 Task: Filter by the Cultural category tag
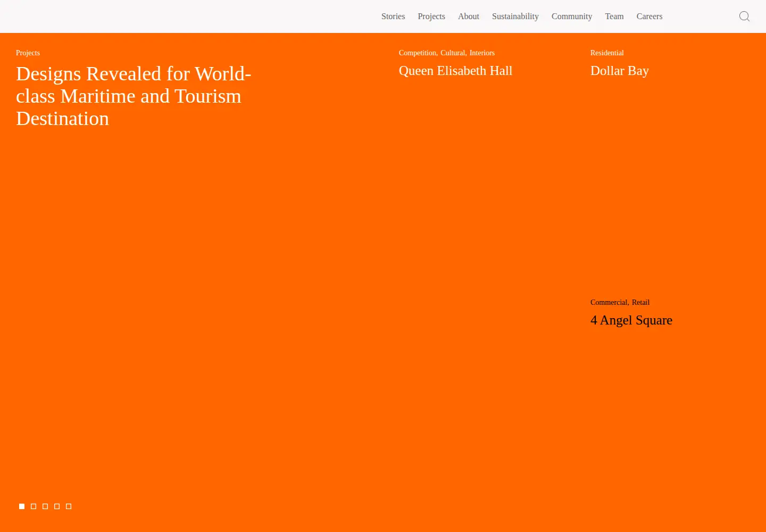453,53
